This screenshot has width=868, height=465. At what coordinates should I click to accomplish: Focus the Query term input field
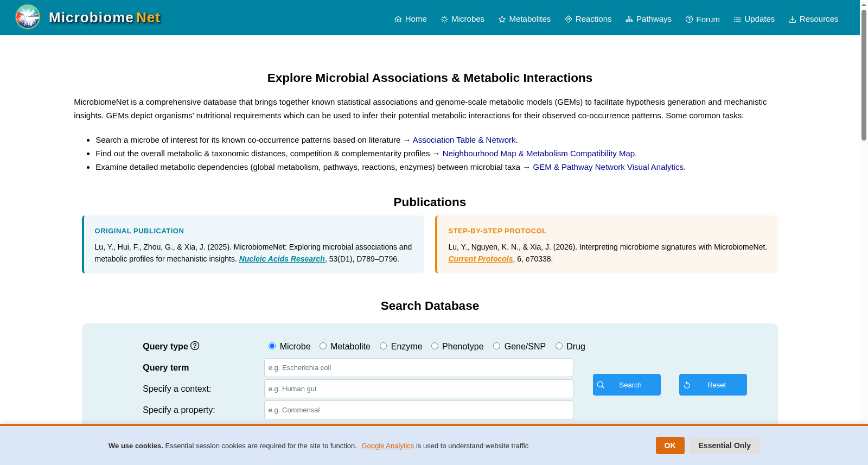click(419, 367)
